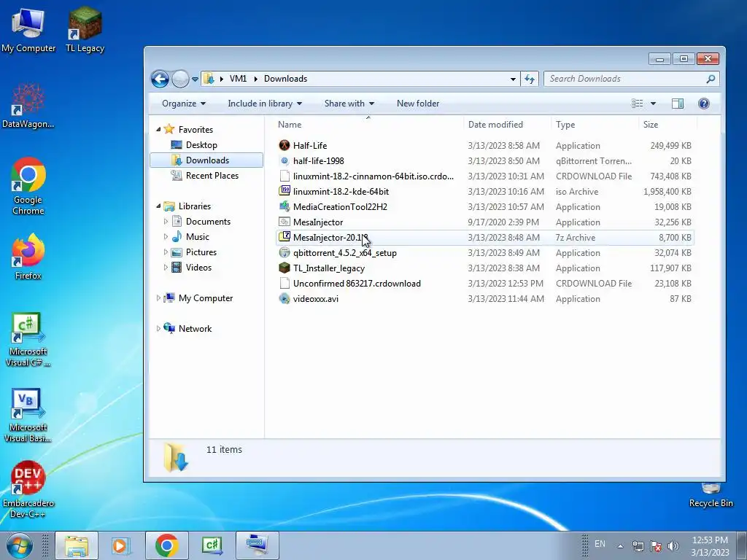Click New folder in the toolbar
The width and height of the screenshot is (747, 560).
[418, 104]
